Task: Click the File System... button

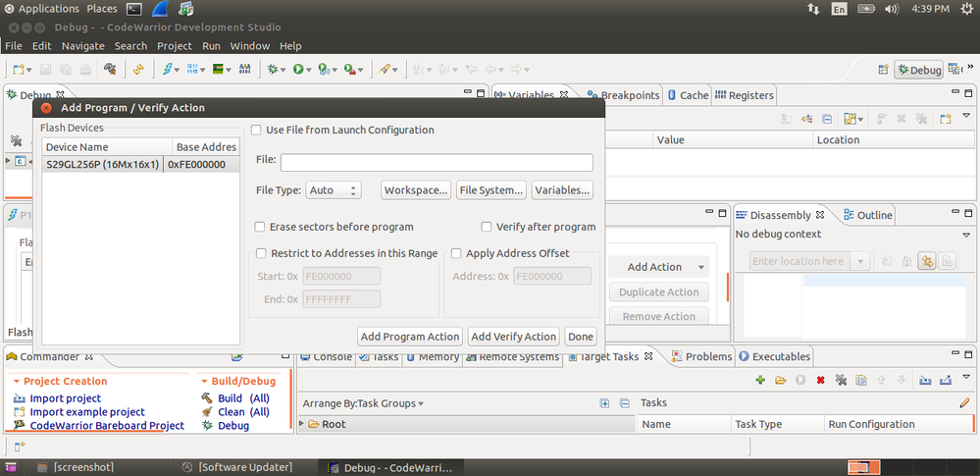Action: point(491,190)
